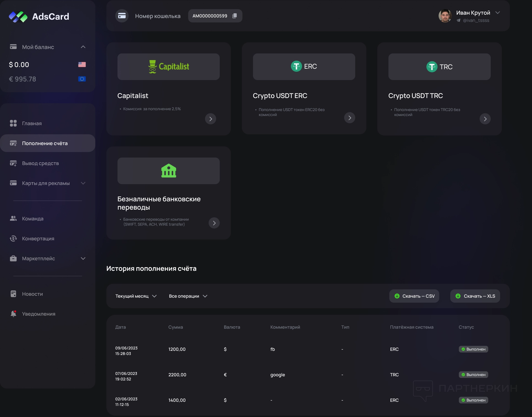Open the Capitalist arrow button
The width and height of the screenshot is (532, 417).
[x=211, y=119]
